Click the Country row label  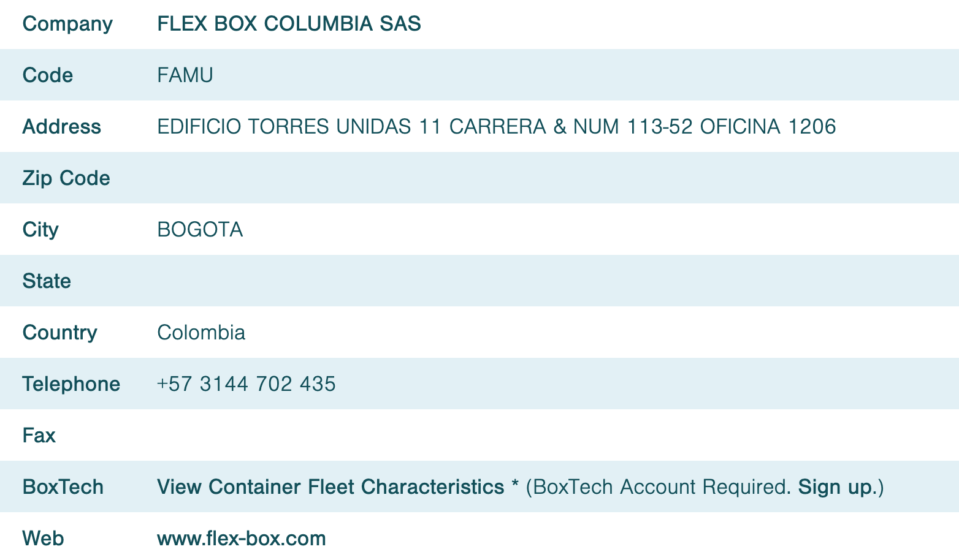tap(59, 332)
